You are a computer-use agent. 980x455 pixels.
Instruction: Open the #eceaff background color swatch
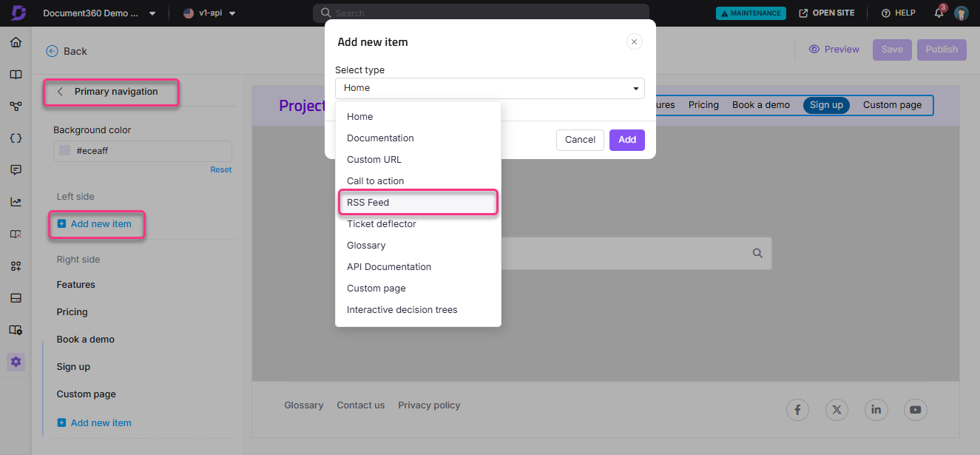pyautogui.click(x=64, y=151)
